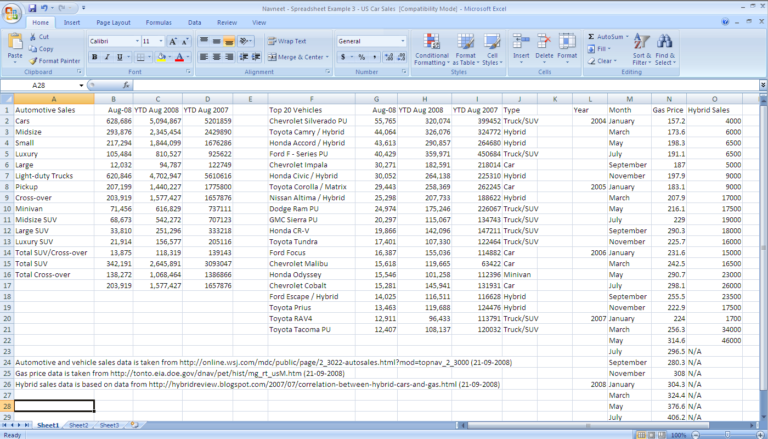Toggle Wrap Text for the cell
Screen dimensions: 768x439
pyautogui.click(x=287, y=41)
